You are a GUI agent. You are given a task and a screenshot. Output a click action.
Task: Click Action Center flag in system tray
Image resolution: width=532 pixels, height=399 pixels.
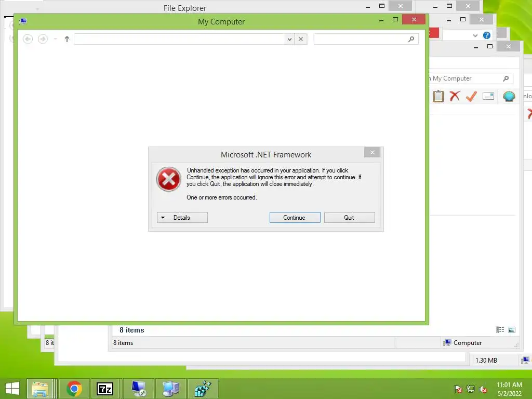[458, 389]
